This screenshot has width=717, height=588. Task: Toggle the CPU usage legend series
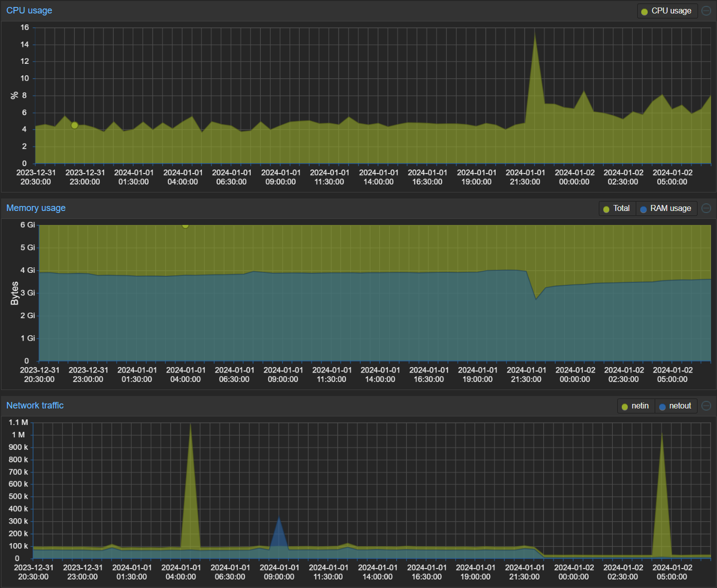tap(667, 11)
